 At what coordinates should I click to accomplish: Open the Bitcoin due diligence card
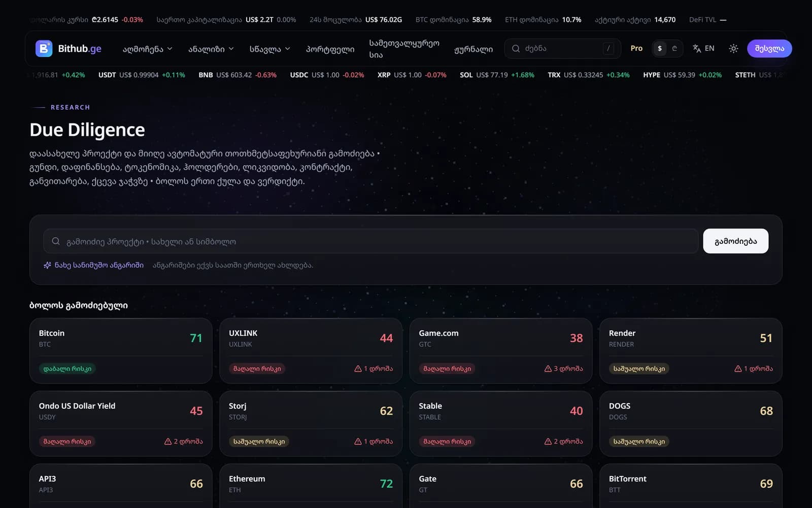[x=121, y=351]
